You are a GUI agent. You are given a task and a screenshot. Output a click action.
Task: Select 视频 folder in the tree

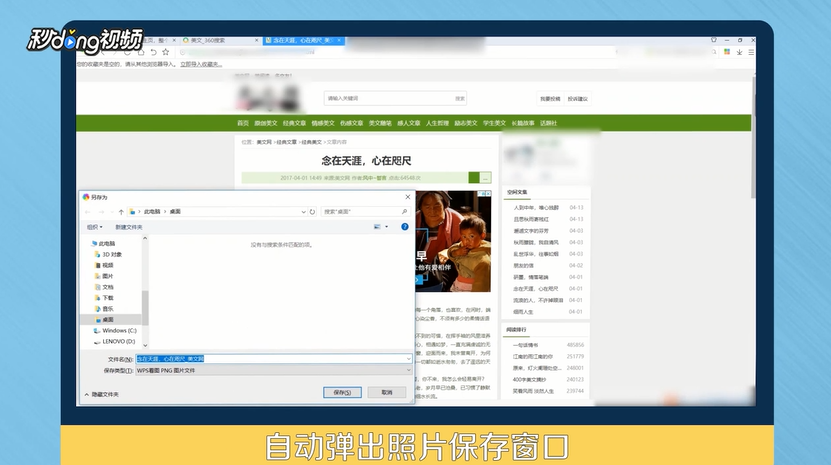coord(108,265)
